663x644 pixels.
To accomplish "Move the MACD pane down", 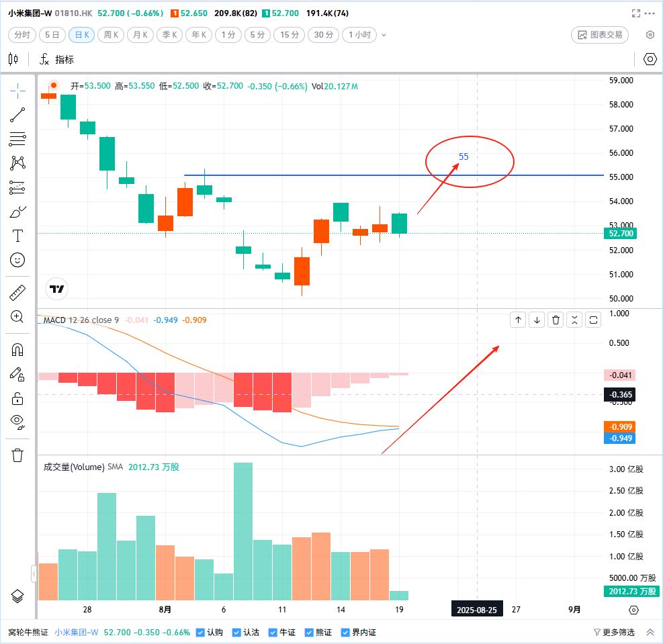I will pos(537,320).
